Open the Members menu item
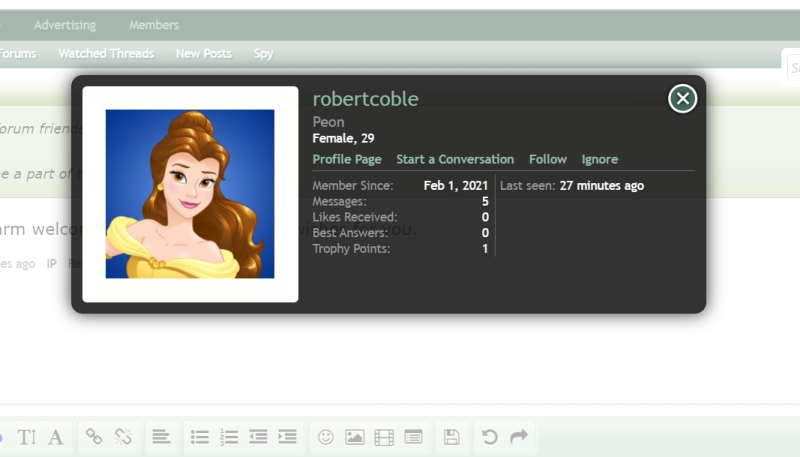The height and width of the screenshot is (457, 800). [x=154, y=25]
